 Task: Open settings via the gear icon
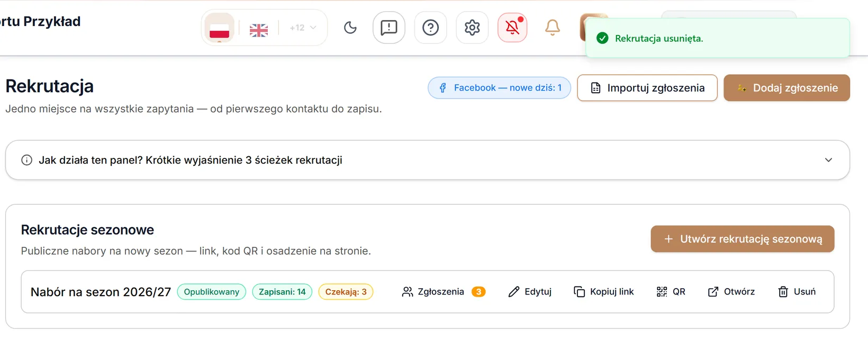472,28
